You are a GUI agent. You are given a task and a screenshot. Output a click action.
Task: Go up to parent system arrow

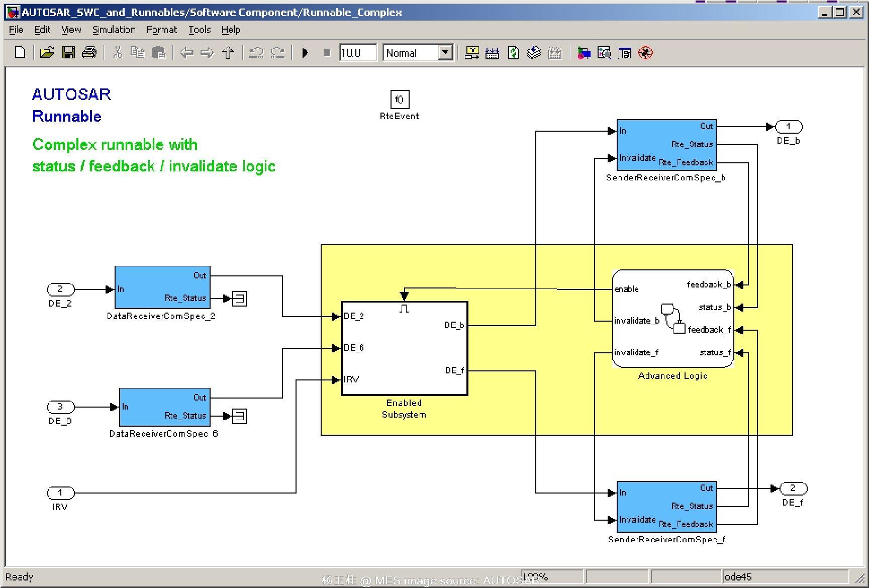pos(228,52)
